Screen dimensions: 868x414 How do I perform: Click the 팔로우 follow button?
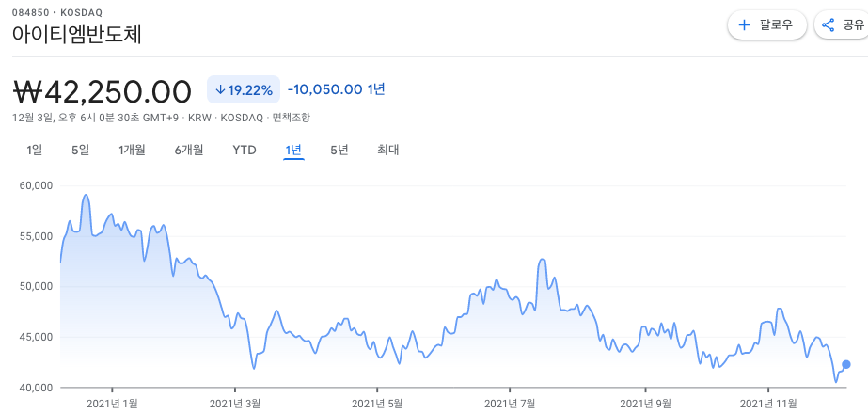pos(766,25)
